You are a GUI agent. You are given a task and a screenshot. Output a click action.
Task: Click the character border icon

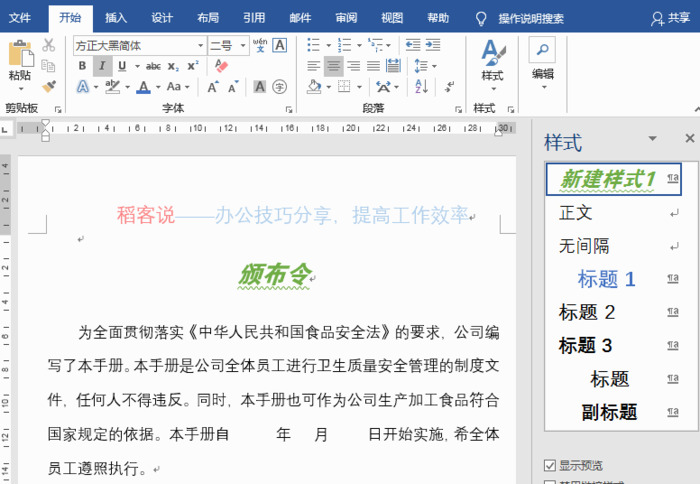point(279,45)
